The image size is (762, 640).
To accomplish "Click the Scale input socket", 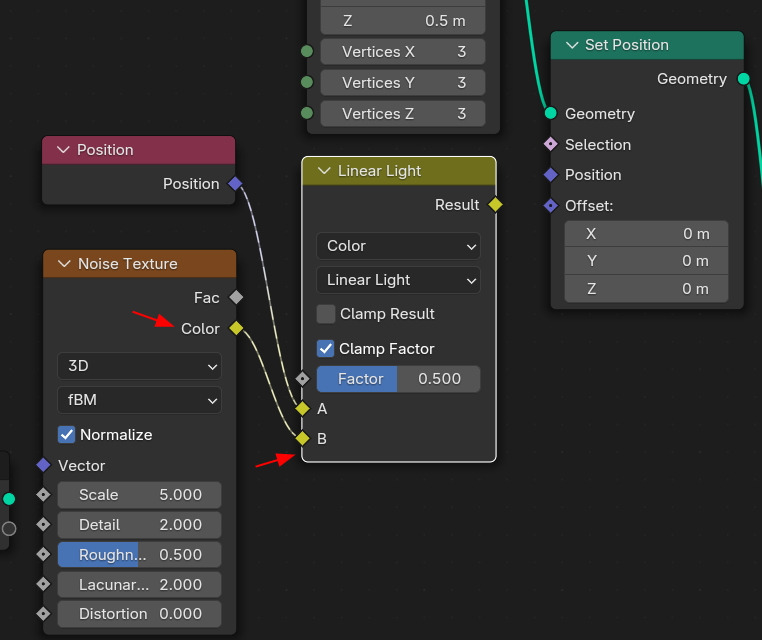I will click(43, 495).
